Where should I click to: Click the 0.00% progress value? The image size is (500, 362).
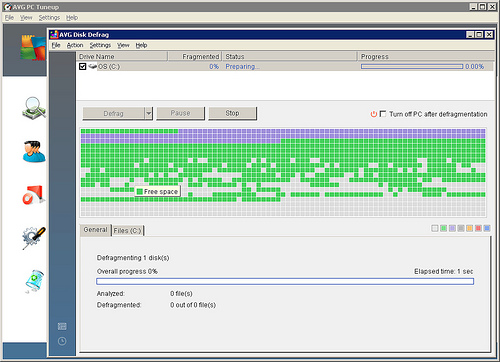pyautogui.click(x=474, y=67)
